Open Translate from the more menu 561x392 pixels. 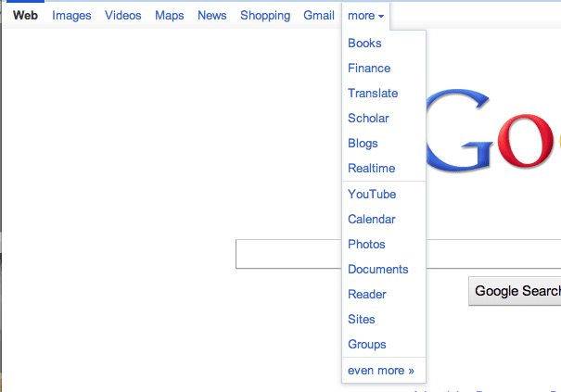[373, 94]
